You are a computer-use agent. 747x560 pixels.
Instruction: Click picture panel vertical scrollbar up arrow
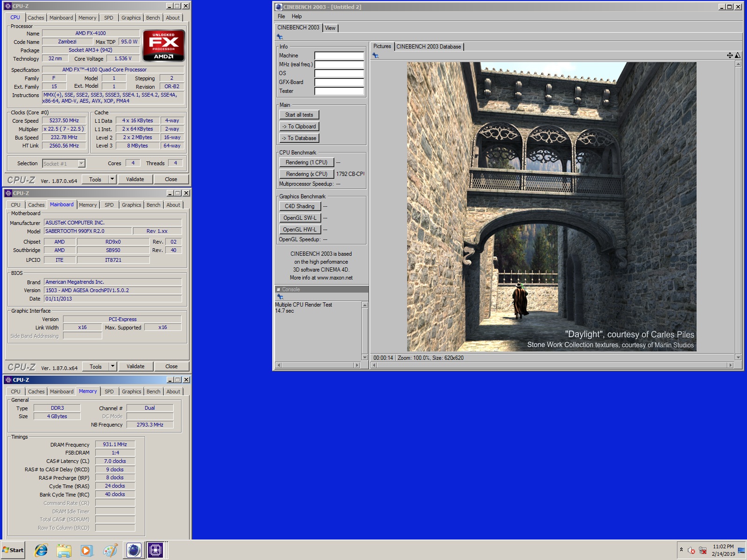(x=738, y=64)
